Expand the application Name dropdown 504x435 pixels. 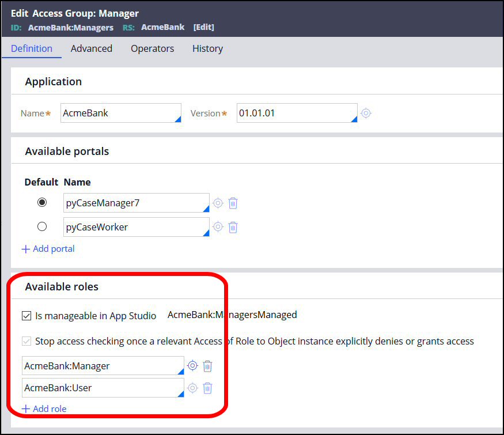click(177, 119)
